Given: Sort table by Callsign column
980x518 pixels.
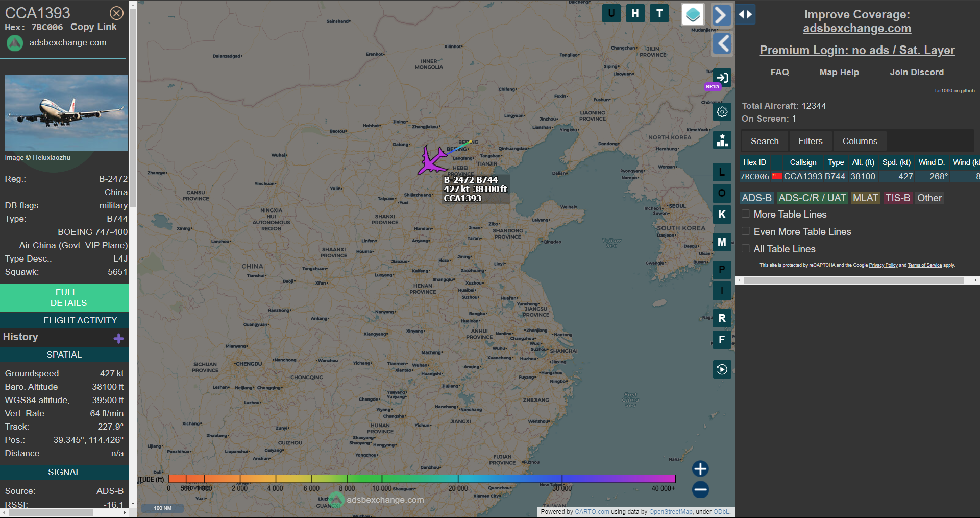Looking at the screenshot, I should pyautogui.click(x=803, y=162).
